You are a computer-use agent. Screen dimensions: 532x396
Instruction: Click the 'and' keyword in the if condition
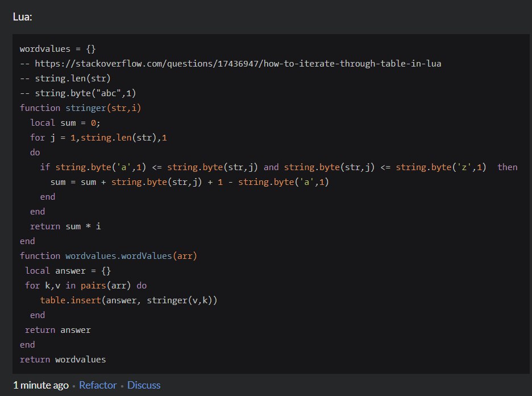[x=271, y=167]
